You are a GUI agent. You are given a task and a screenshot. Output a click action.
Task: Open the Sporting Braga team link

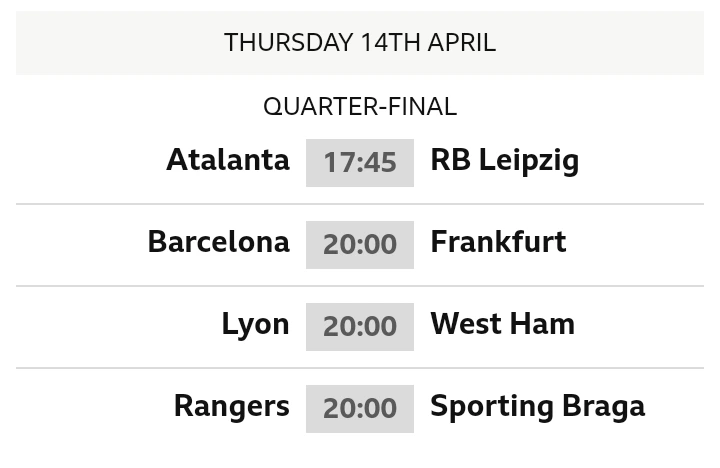pyautogui.click(x=537, y=406)
